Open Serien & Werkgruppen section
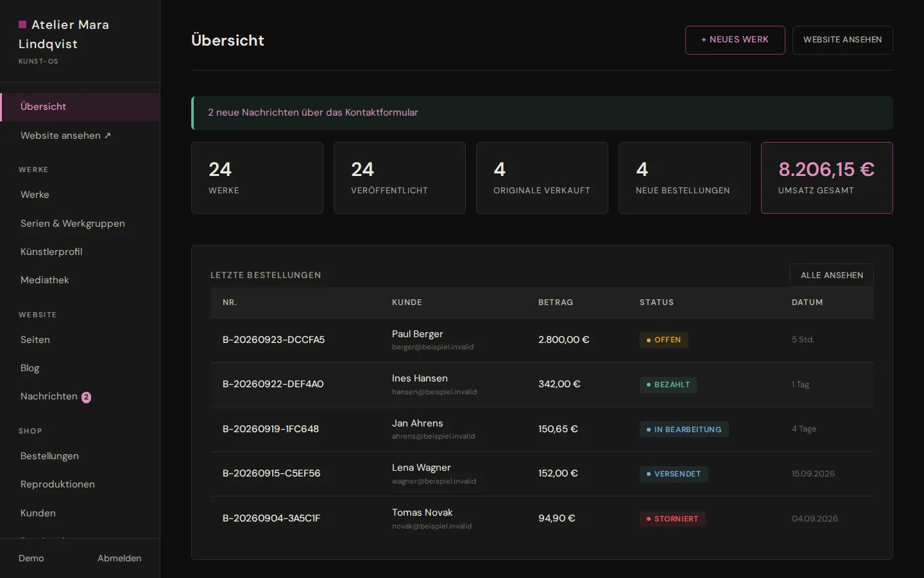Viewport: 924px width, 578px height. (x=80, y=223)
